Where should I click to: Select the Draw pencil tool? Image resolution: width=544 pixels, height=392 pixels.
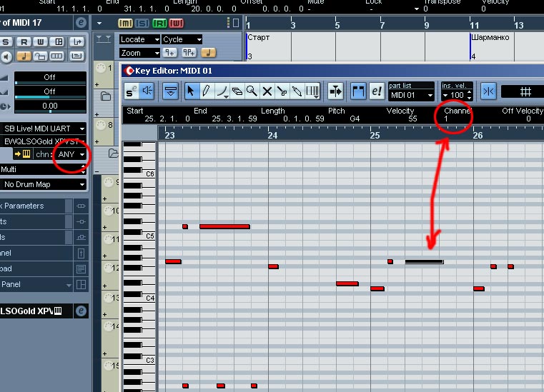point(206,91)
